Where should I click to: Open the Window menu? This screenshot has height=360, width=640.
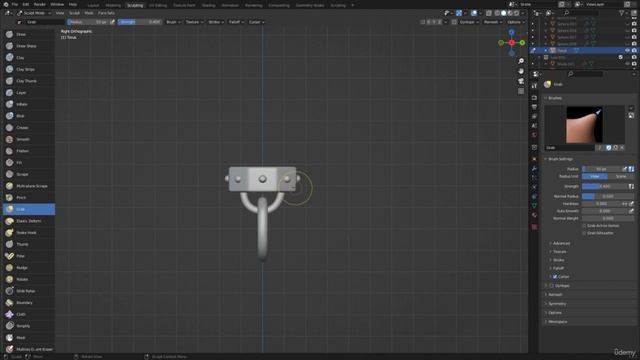[x=57, y=4]
